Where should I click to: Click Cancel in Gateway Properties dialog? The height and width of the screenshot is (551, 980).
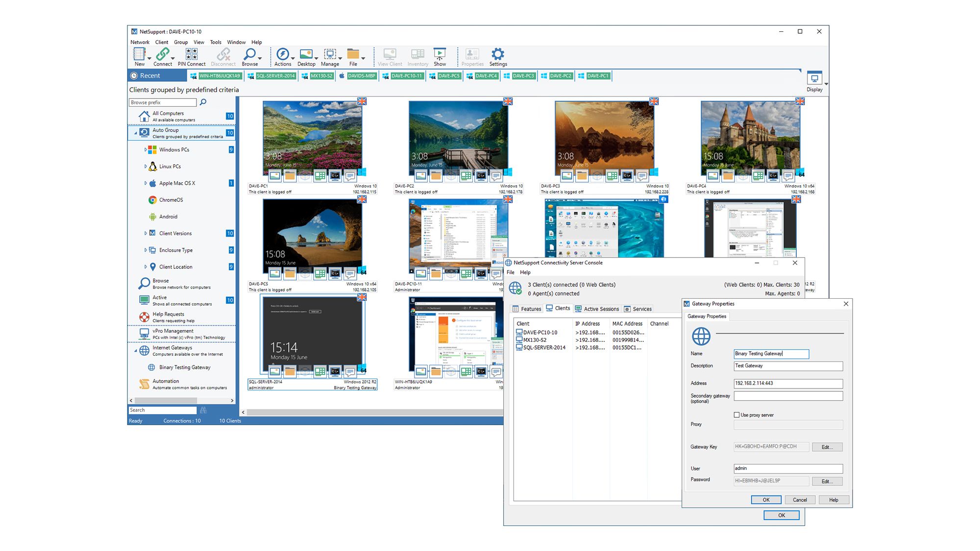tap(800, 500)
